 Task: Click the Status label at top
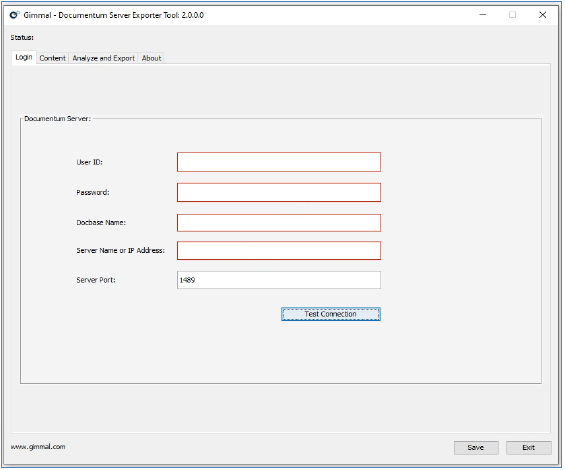tap(22, 37)
